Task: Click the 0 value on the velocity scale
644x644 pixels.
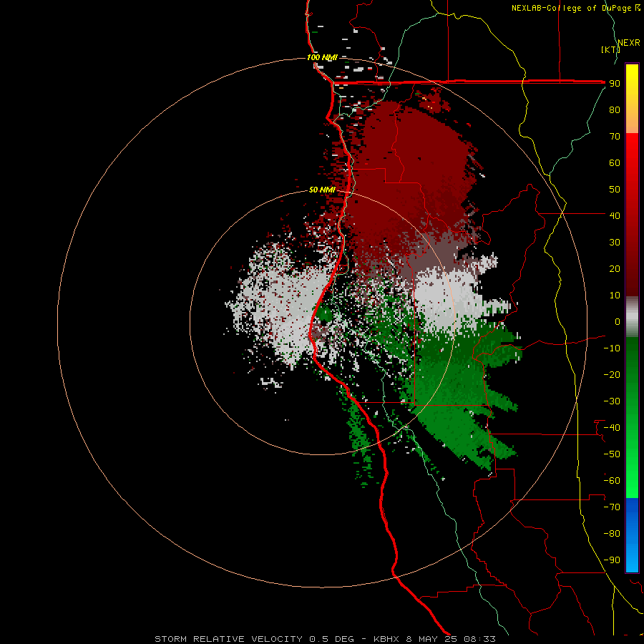Action: click(618, 321)
